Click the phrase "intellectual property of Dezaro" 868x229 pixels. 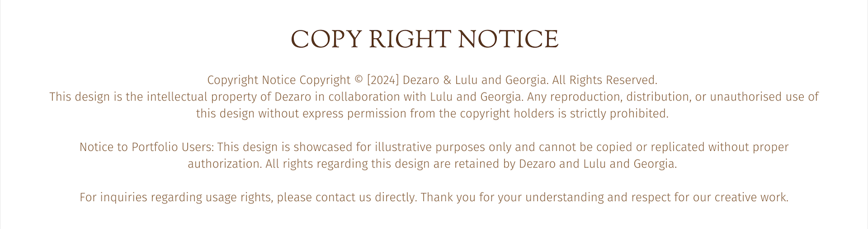click(229, 97)
